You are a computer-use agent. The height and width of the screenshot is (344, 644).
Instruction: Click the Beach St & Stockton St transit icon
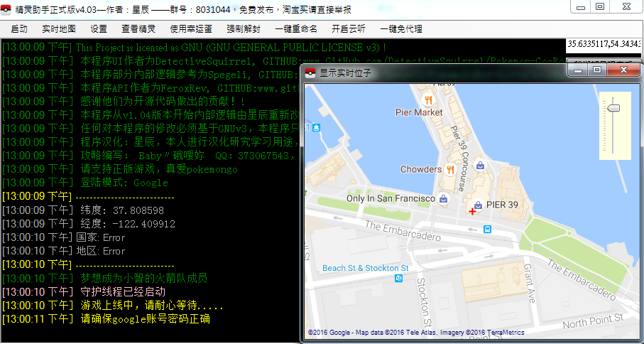398,279
